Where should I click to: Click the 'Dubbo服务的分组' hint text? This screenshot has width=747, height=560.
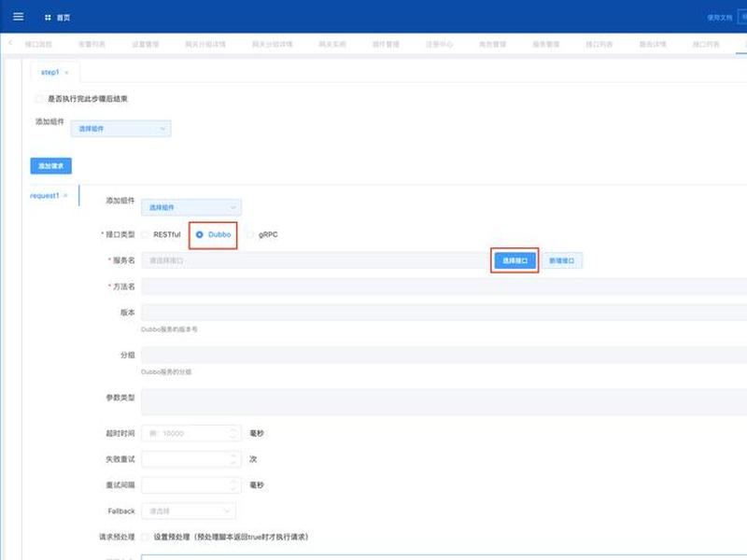point(166,371)
